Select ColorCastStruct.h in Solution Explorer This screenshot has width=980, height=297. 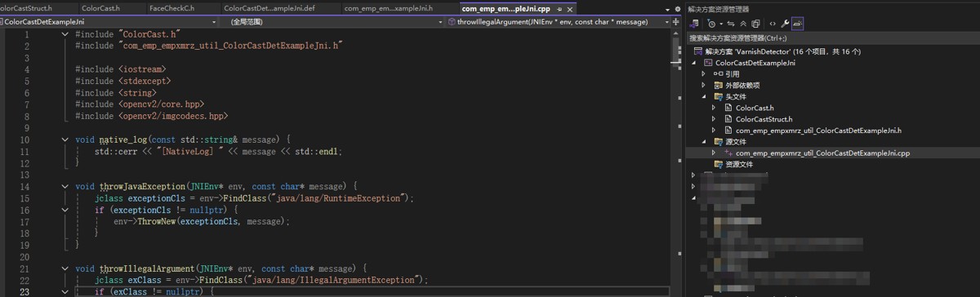click(x=764, y=119)
